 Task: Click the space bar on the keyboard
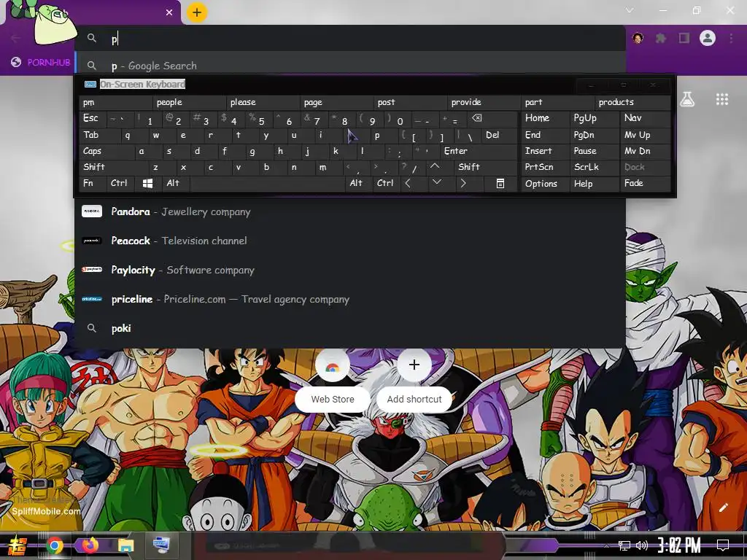pyautogui.click(x=268, y=183)
